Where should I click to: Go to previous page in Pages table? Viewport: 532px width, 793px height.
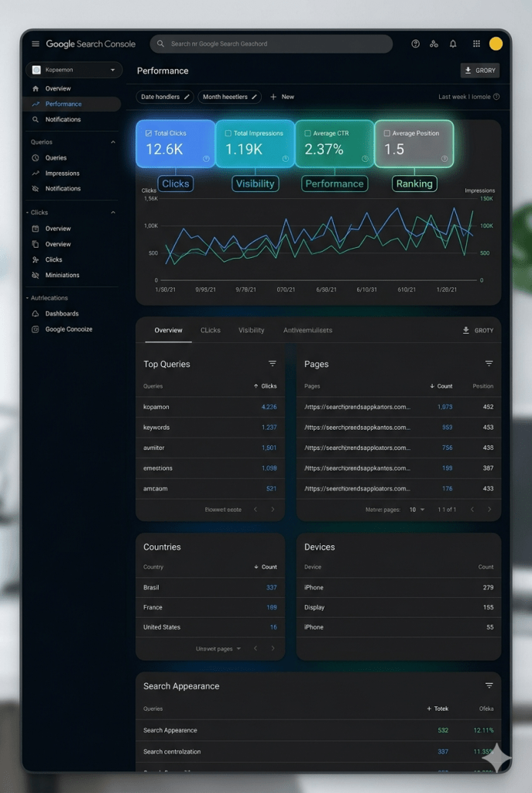pyautogui.click(x=472, y=510)
